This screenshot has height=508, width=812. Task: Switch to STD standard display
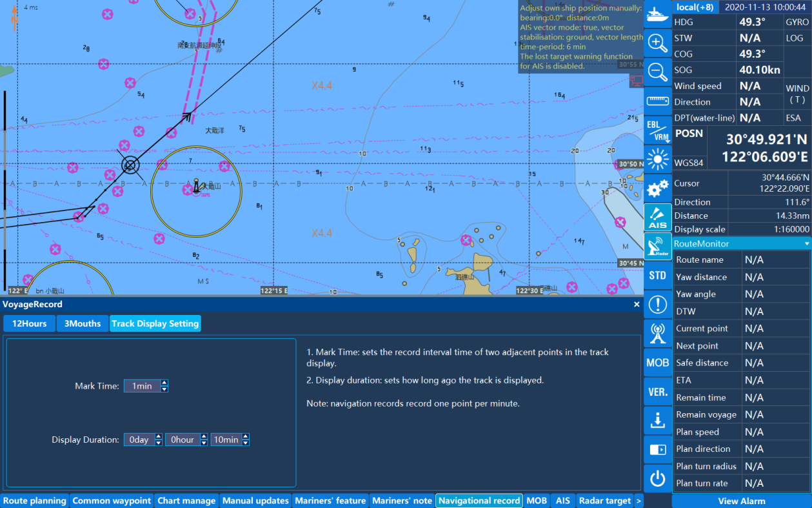[x=657, y=275]
